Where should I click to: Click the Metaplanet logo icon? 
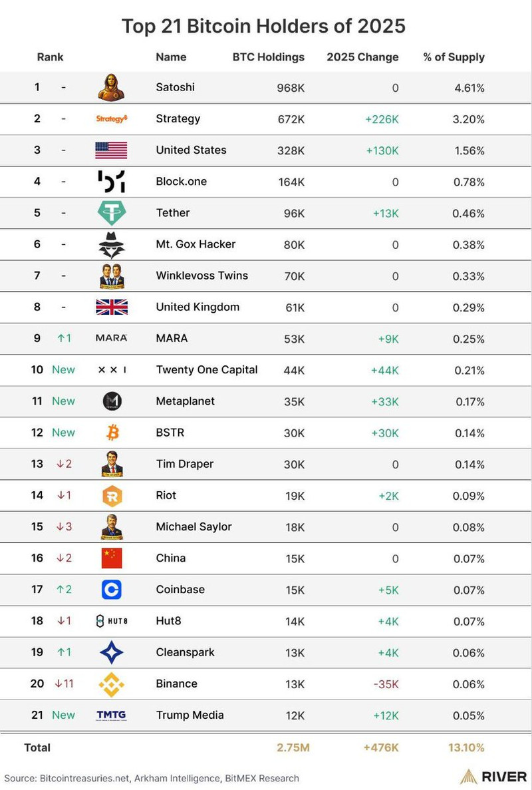pos(111,401)
